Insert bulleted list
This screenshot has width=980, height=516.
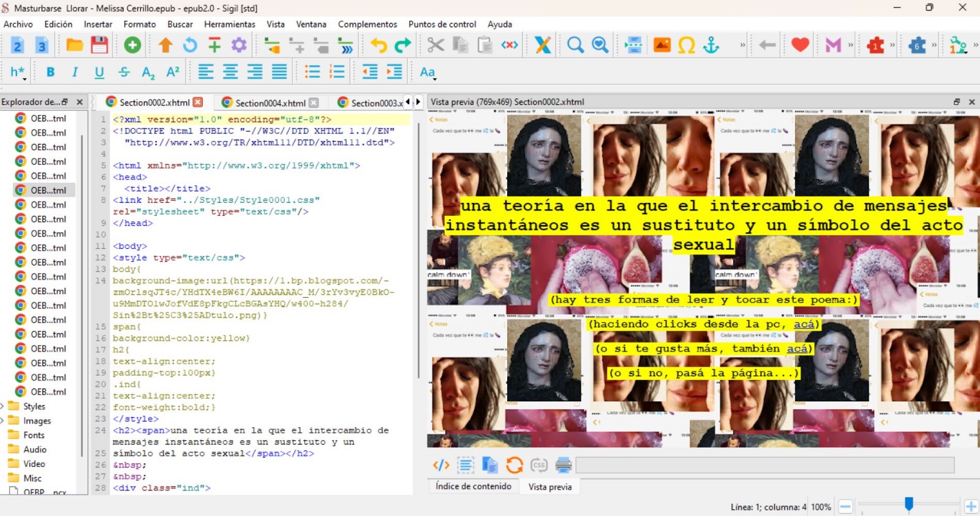(312, 72)
